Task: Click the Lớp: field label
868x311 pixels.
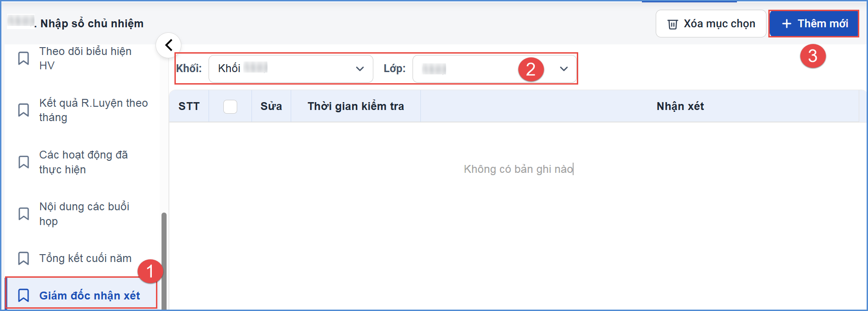Action: 395,68
